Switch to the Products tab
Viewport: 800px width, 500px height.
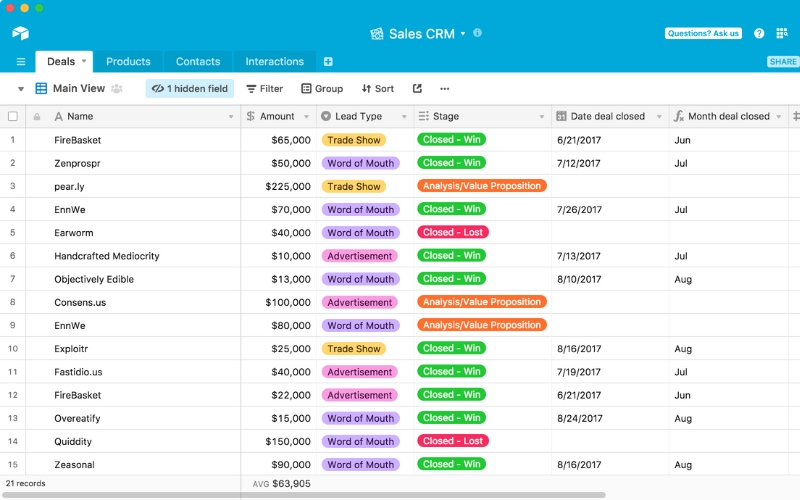(x=128, y=62)
